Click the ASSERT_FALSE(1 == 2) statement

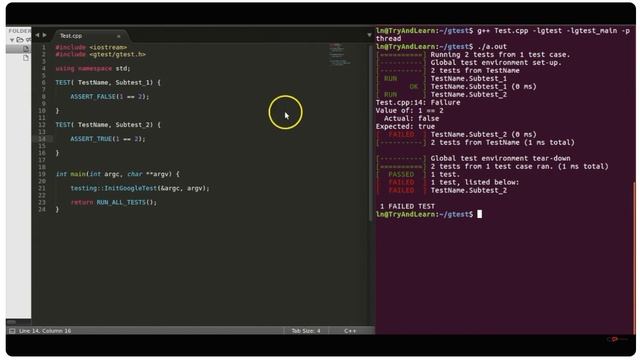(x=110, y=97)
